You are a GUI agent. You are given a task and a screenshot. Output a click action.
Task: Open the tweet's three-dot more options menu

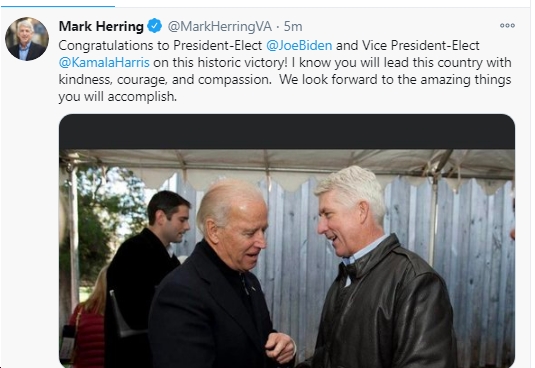[507, 26]
